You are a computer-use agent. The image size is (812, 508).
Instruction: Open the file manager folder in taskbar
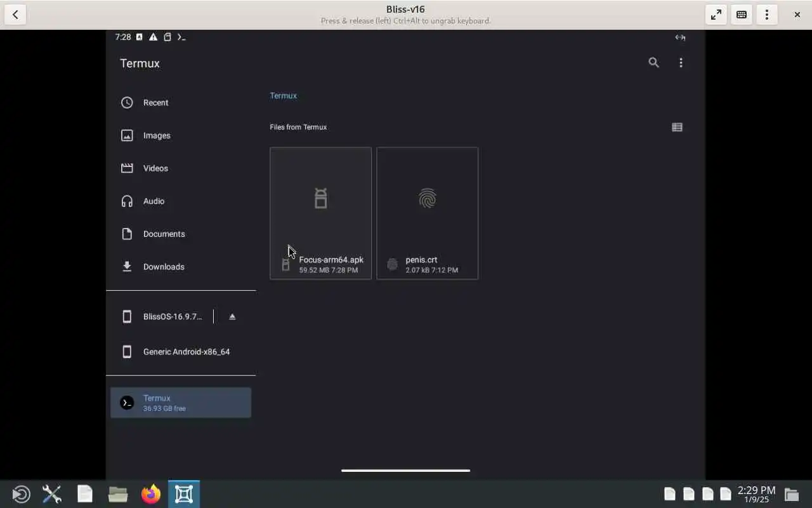coord(118,494)
